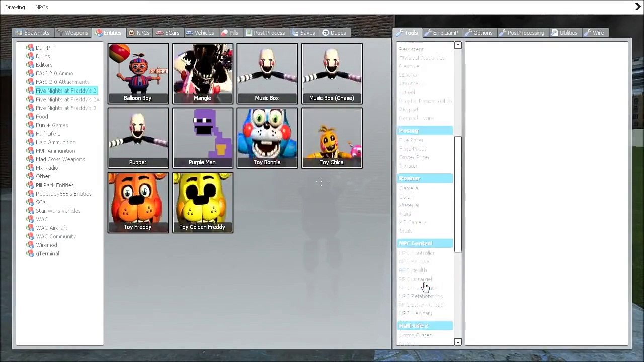Select Half-Life 2 in the entity tree
Image resolution: width=644 pixels, height=362 pixels.
point(48,133)
